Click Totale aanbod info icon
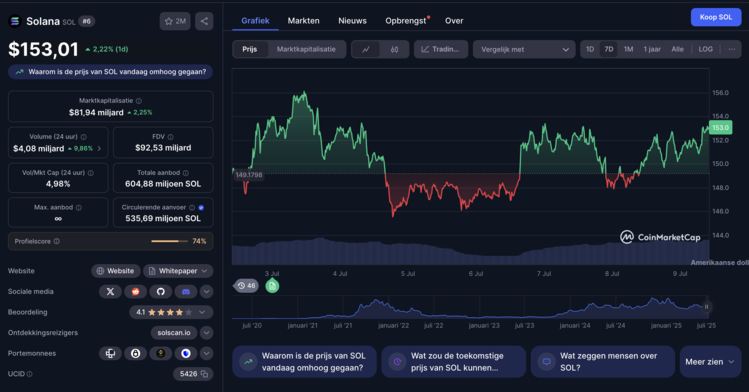Image resolution: width=749 pixels, height=392 pixels. [x=186, y=173]
